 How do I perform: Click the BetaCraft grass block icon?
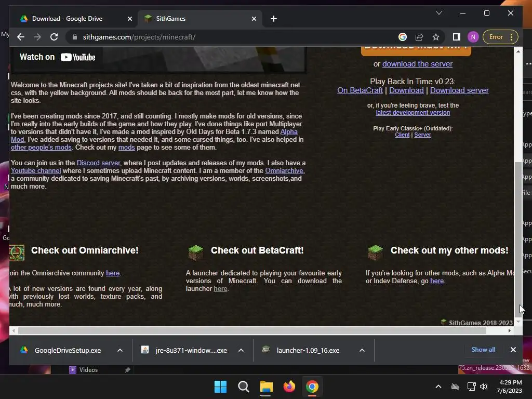click(196, 253)
